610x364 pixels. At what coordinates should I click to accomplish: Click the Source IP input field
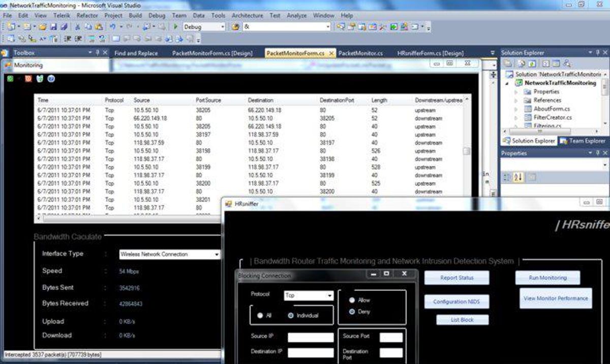click(x=311, y=338)
